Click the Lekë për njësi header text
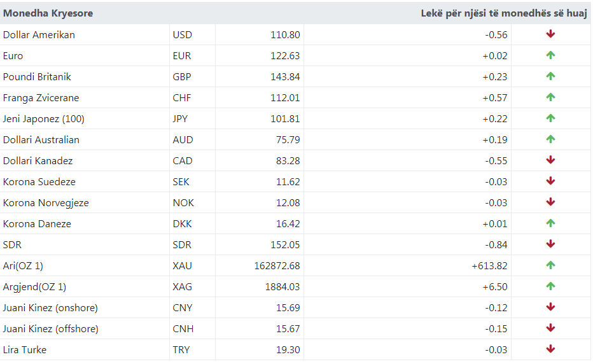The height and width of the screenshot is (364, 593). [x=503, y=13]
